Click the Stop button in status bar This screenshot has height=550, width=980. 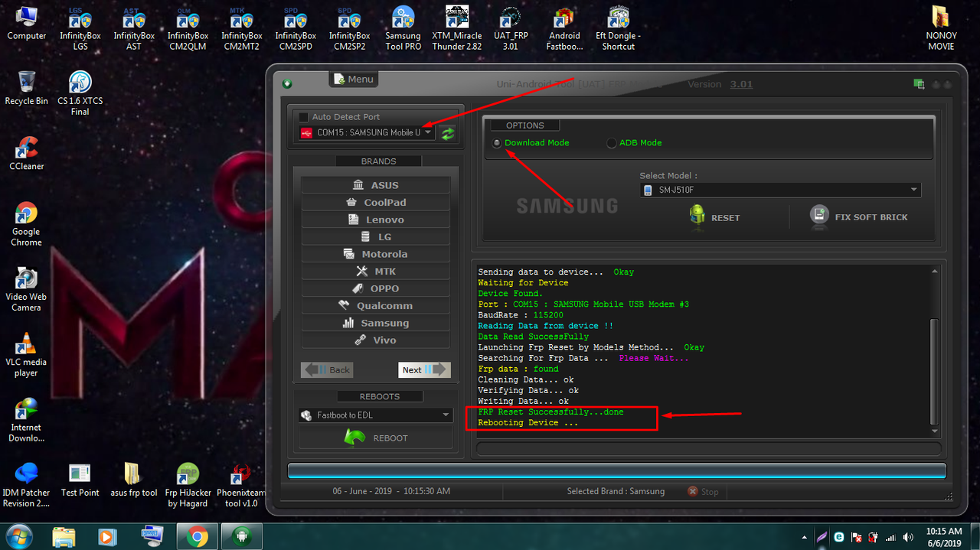(x=703, y=492)
